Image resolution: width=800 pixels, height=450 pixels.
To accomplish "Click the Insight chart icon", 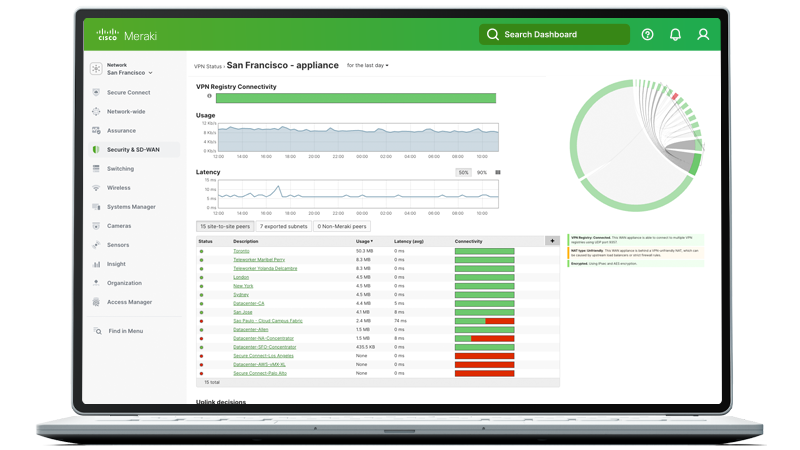I will point(96,264).
